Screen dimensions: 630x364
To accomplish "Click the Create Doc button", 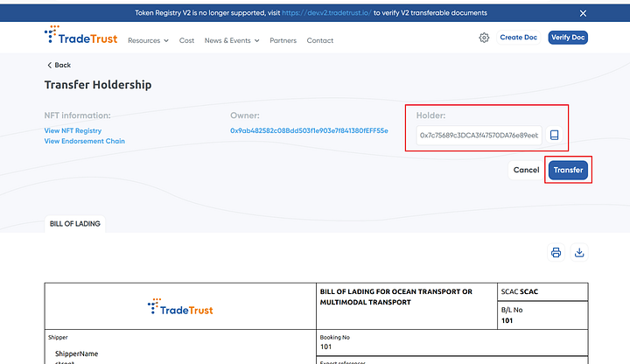I will coord(519,38).
